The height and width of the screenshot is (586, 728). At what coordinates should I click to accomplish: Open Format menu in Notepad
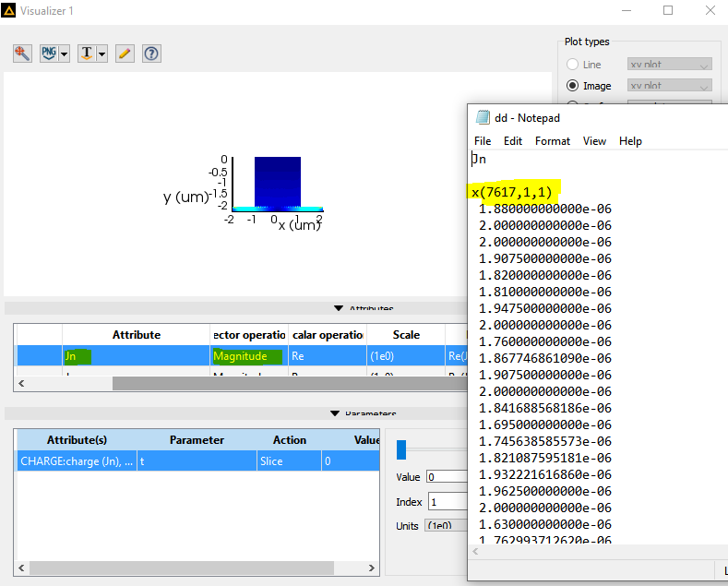click(x=552, y=140)
